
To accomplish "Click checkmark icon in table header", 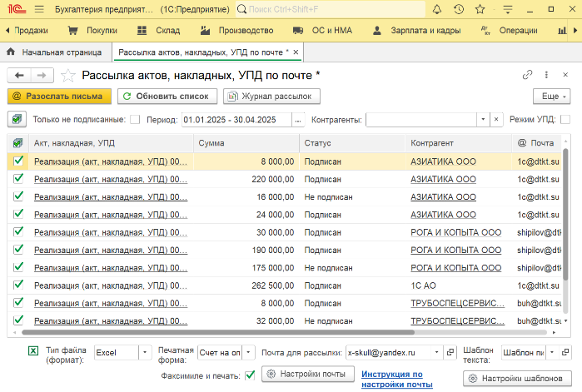I will click(x=17, y=143).
